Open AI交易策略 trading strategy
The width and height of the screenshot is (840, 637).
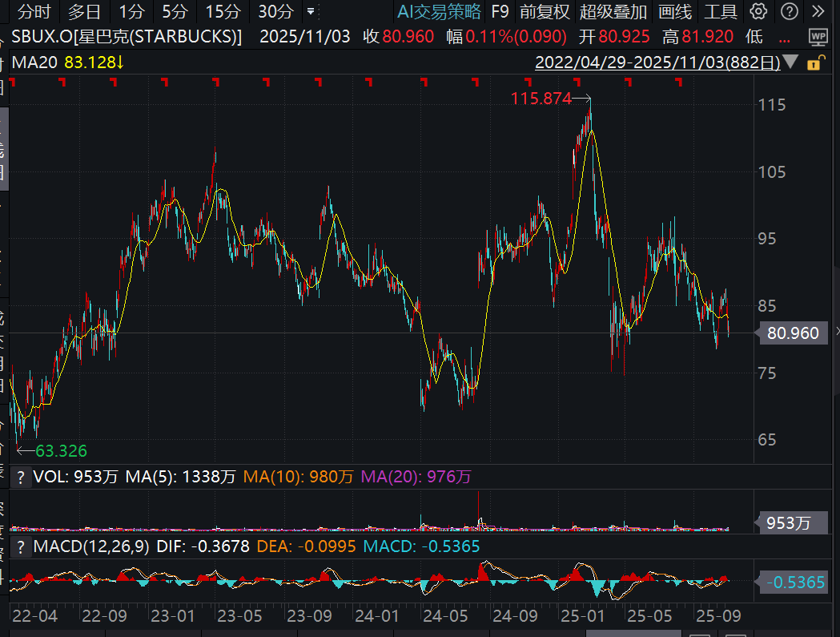(440, 11)
